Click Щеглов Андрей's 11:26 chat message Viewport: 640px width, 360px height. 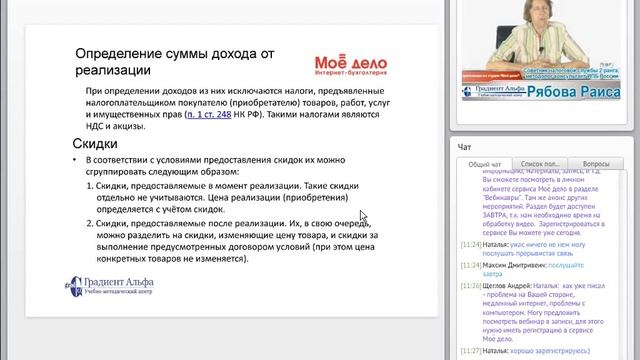click(x=533, y=312)
